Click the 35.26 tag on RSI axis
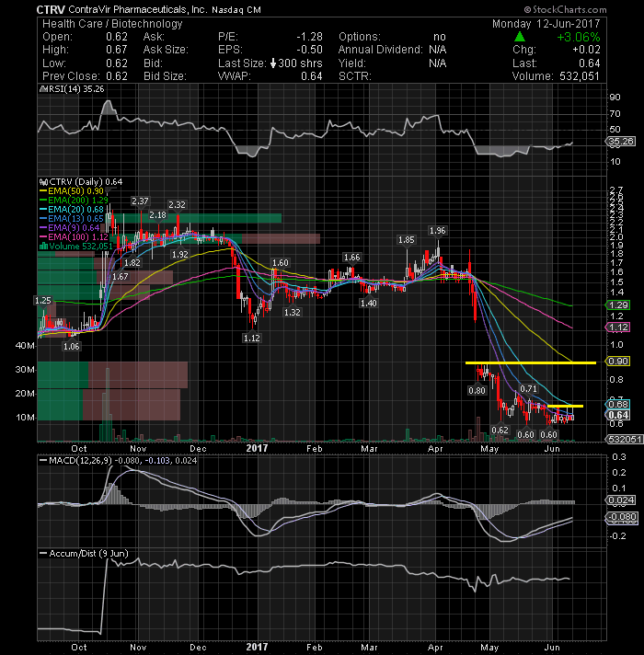The image size is (644, 655). tap(621, 142)
